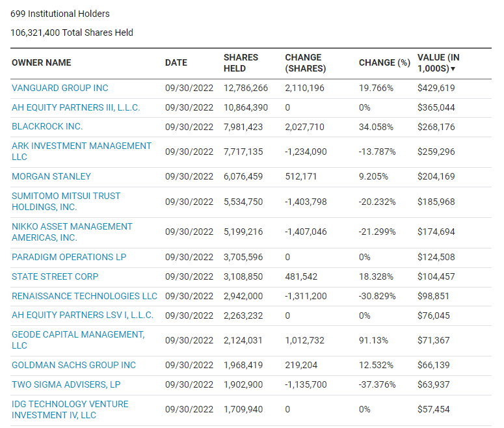This screenshot has width=504, height=428.
Task: Open Nikko Asset Management Americas link
Action: coord(72,232)
